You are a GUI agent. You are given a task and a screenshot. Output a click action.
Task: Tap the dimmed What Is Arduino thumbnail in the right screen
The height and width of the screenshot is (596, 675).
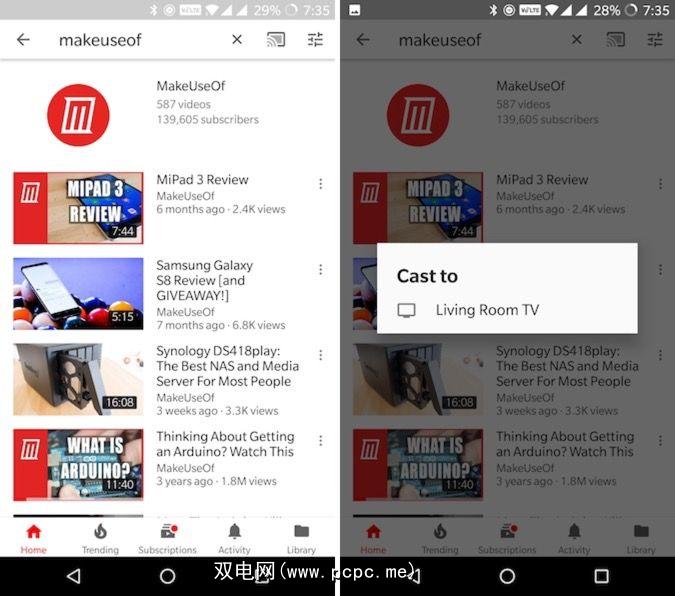click(418, 465)
